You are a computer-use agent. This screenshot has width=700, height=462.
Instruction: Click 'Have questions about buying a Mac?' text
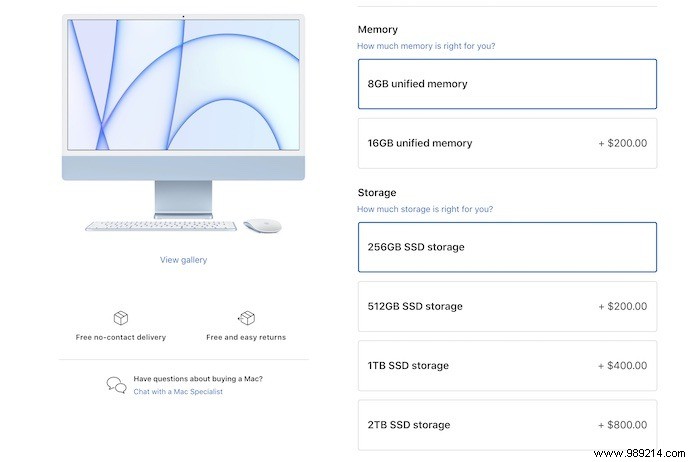pyautogui.click(x=198, y=379)
